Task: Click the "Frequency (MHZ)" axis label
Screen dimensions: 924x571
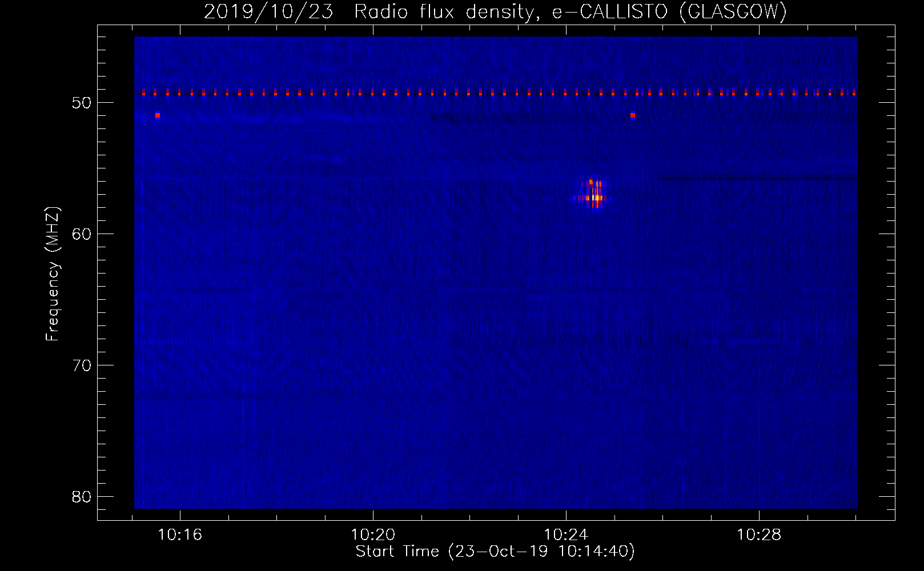Action: pos(53,274)
